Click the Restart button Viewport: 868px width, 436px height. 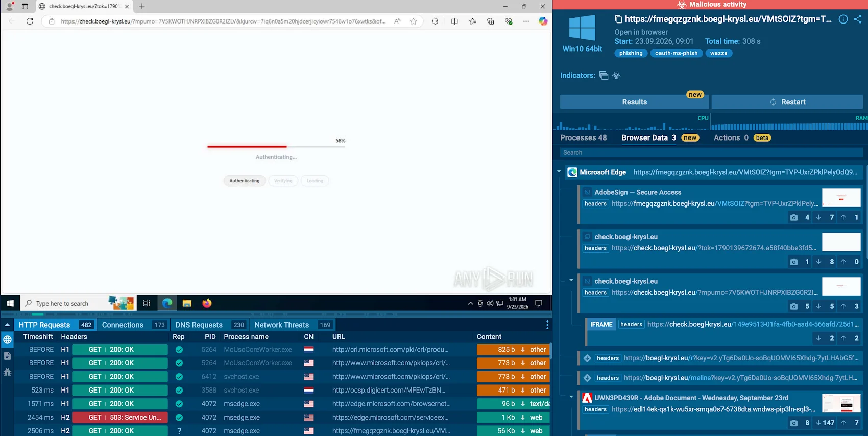(x=787, y=102)
